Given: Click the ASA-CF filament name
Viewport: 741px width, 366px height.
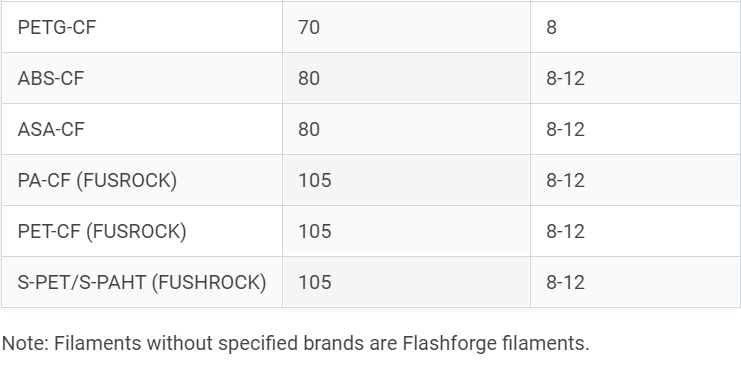Looking at the screenshot, I should click(51, 129).
